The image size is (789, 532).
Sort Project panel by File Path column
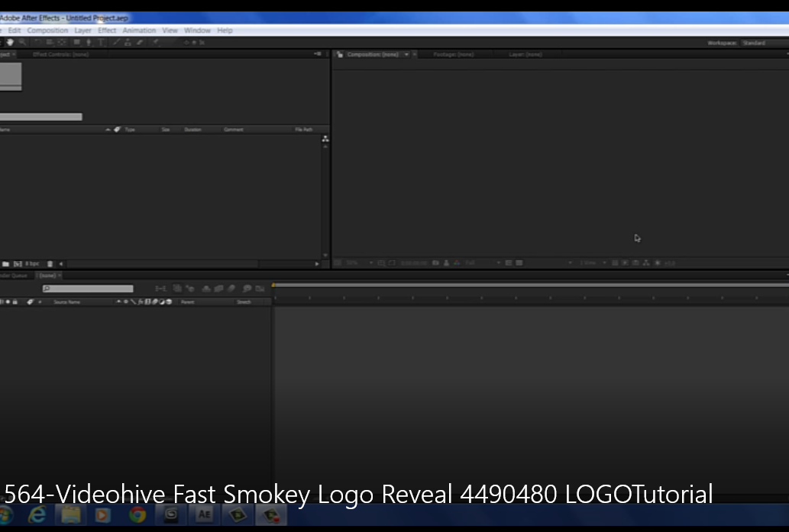(x=304, y=130)
